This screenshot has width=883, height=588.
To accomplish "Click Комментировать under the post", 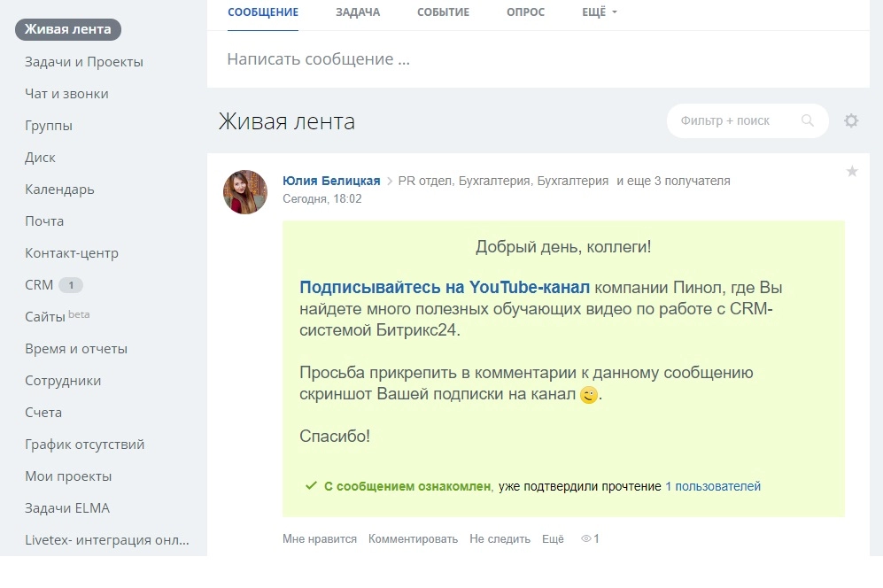I will coord(413,538).
